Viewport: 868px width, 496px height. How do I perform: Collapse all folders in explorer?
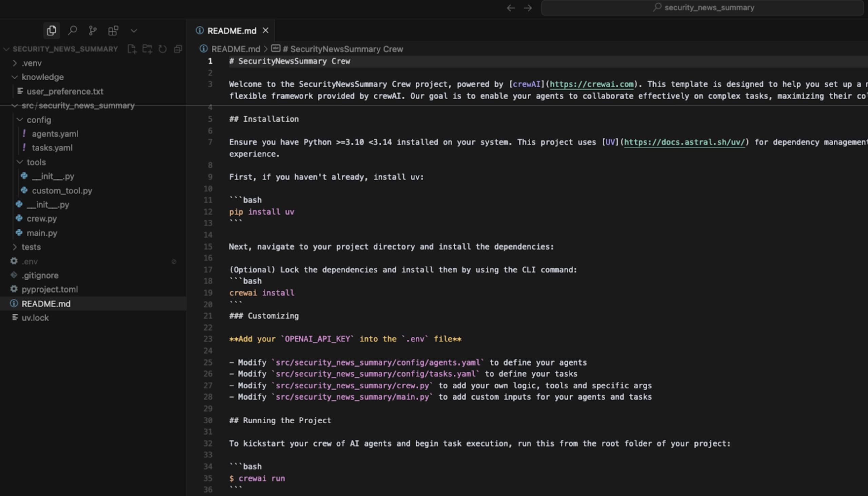[x=178, y=49]
